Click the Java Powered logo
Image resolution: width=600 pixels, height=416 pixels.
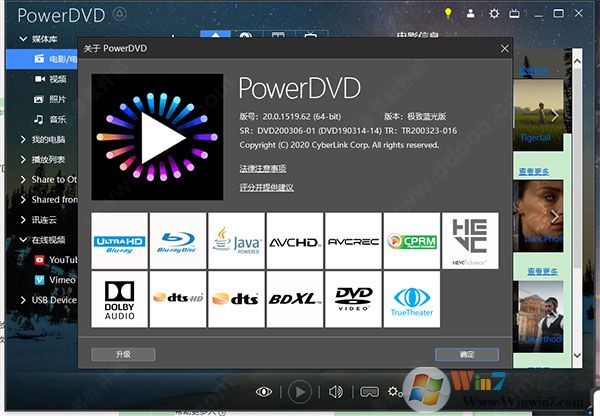tap(236, 241)
